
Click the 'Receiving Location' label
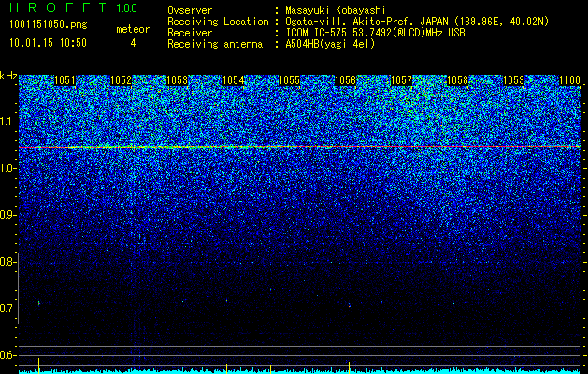218,22
